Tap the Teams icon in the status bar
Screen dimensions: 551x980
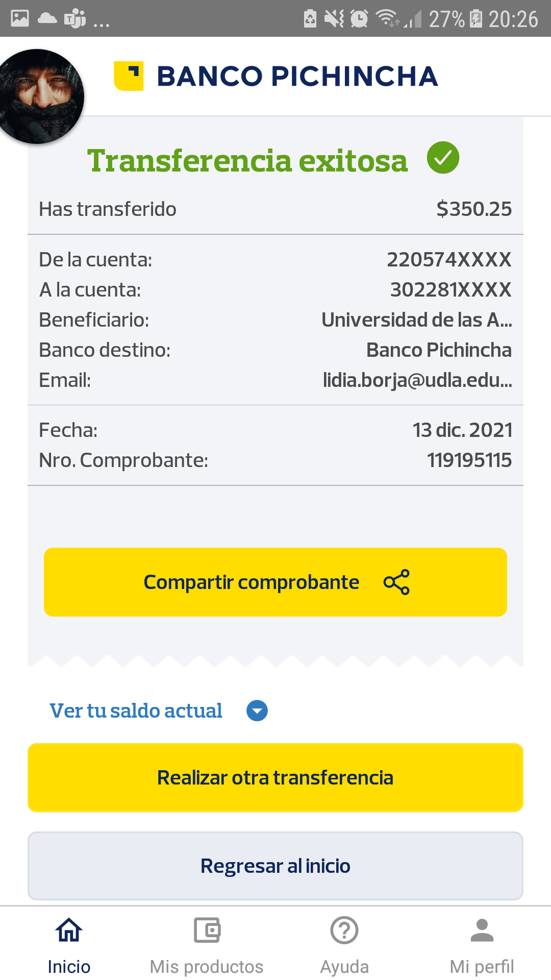(75, 19)
